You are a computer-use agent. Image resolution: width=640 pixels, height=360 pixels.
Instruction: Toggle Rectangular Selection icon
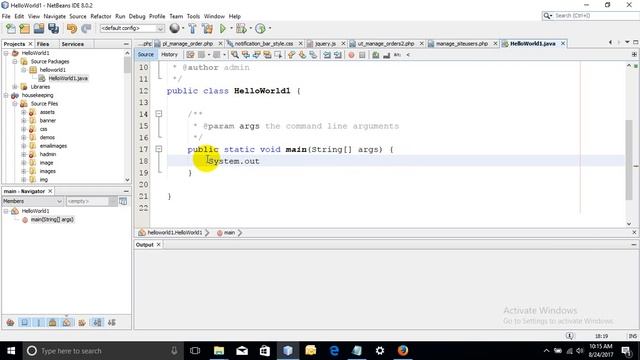pos(278,55)
